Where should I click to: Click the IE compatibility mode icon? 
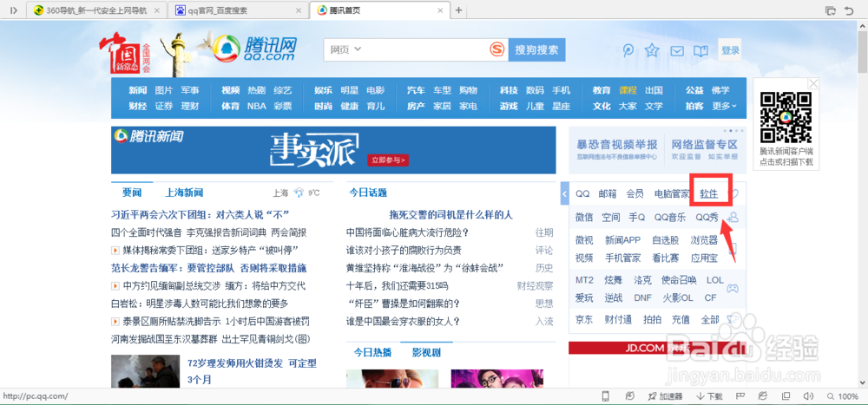tap(763, 396)
